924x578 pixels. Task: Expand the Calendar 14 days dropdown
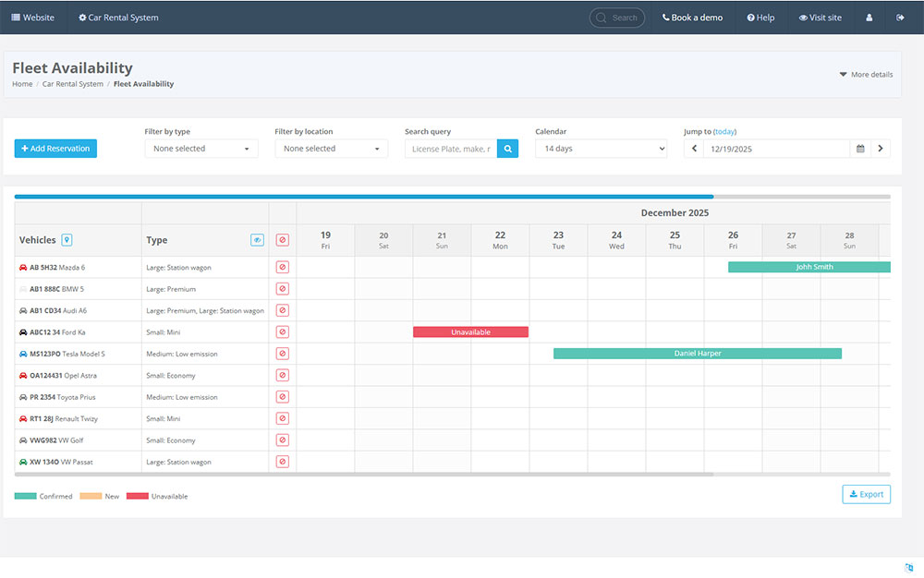[601, 149]
